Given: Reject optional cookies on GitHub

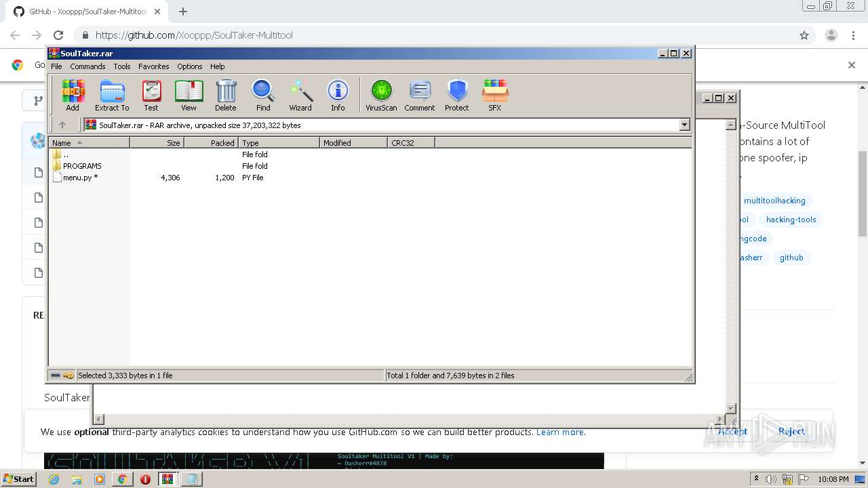Looking at the screenshot, I should click(791, 431).
